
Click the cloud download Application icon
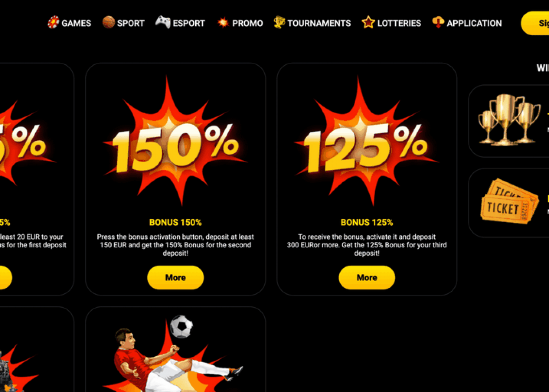(x=438, y=22)
